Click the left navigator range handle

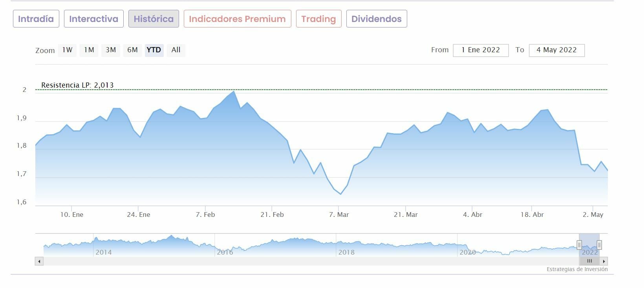point(579,245)
